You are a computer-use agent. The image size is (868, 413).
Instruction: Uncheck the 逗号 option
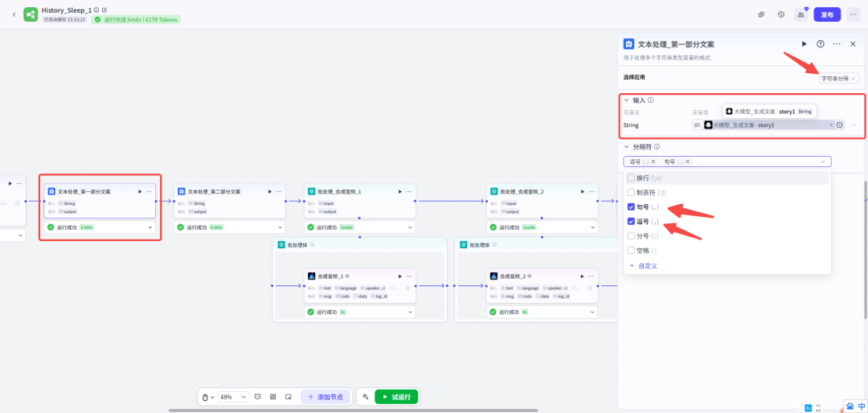[631, 222]
